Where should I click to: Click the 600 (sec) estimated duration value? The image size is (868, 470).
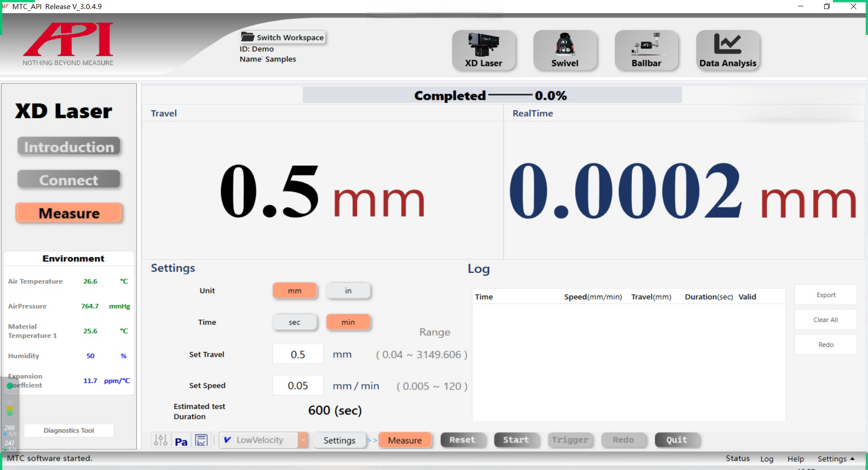click(x=335, y=410)
